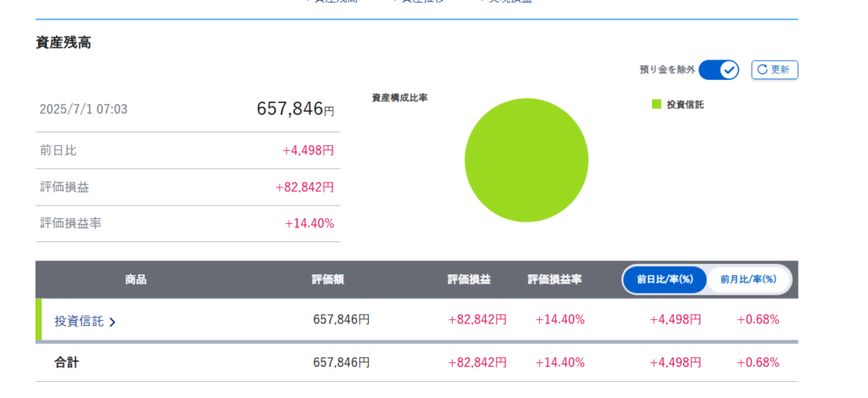Image resolution: width=868 pixels, height=398 pixels.
Task: Click the green 投資信託 legend swatch
Action: click(x=656, y=104)
